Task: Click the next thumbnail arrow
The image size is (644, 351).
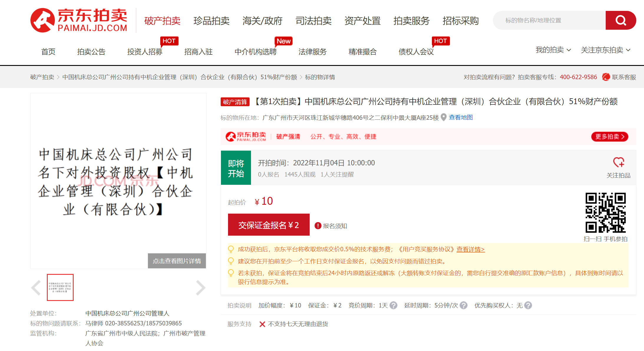Action: point(200,287)
